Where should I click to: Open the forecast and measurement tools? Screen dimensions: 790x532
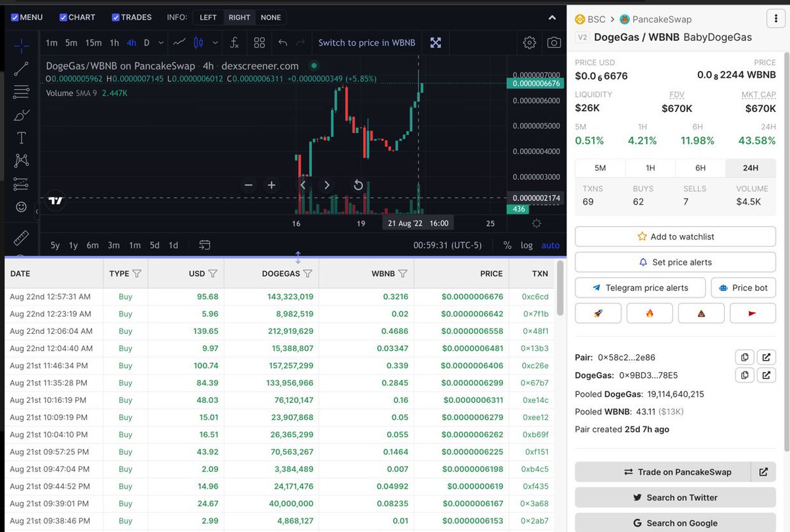pyautogui.click(x=21, y=184)
